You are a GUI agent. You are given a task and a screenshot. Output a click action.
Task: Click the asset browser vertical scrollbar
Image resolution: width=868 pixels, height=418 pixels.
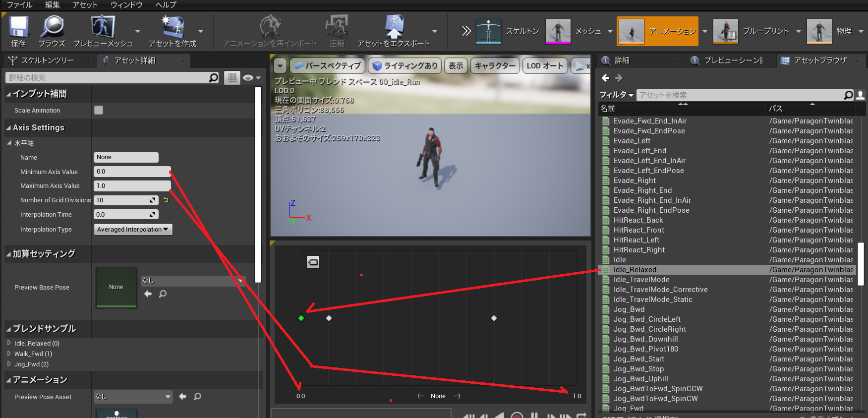point(861,264)
